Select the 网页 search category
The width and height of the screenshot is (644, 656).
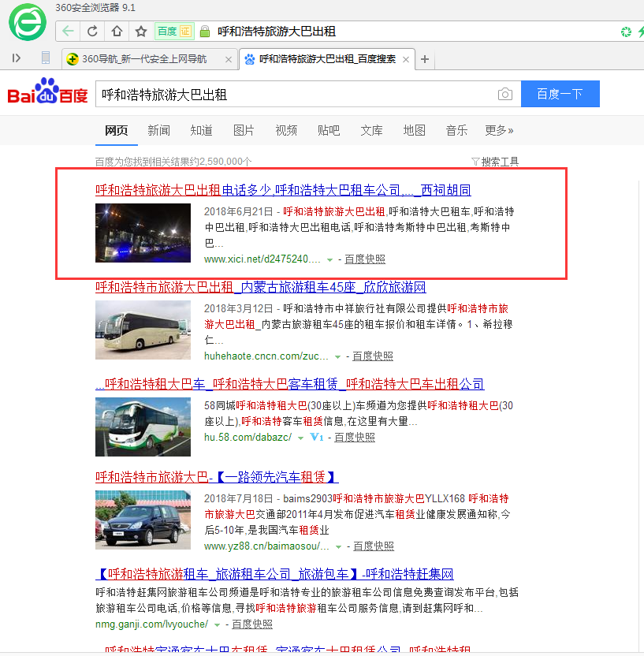pyautogui.click(x=116, y=131)
